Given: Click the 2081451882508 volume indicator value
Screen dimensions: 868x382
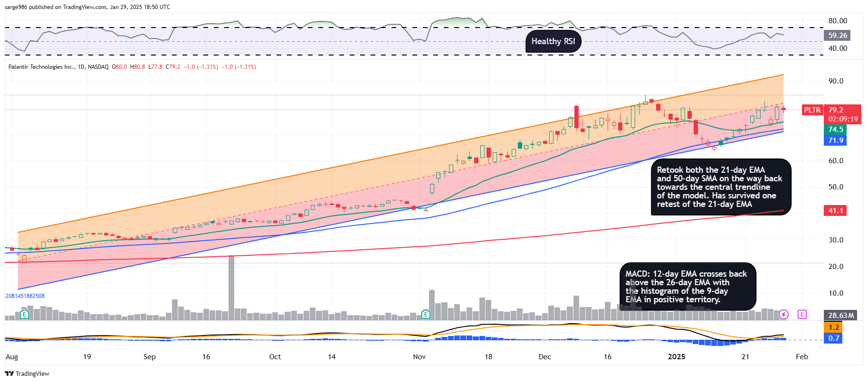Looking at the screenshot, I should (25, 296).
